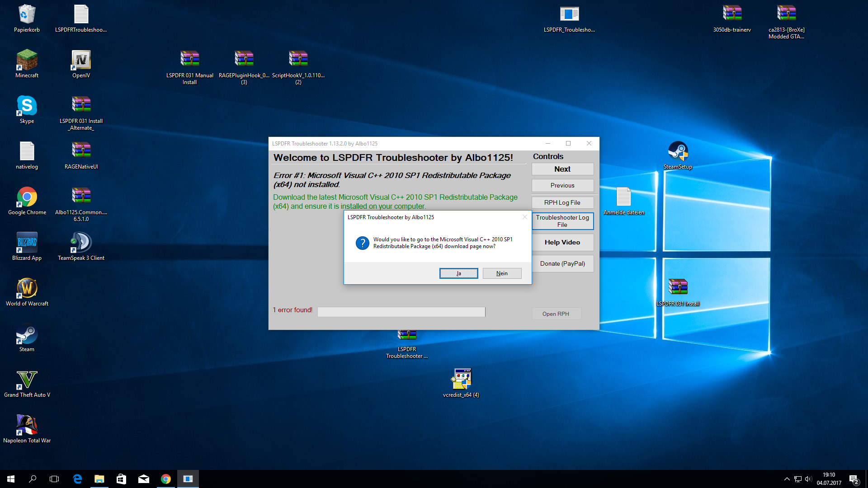Click the Nein button in the dialog
This screenshot has width=868, height=488.
coord(502,273)
